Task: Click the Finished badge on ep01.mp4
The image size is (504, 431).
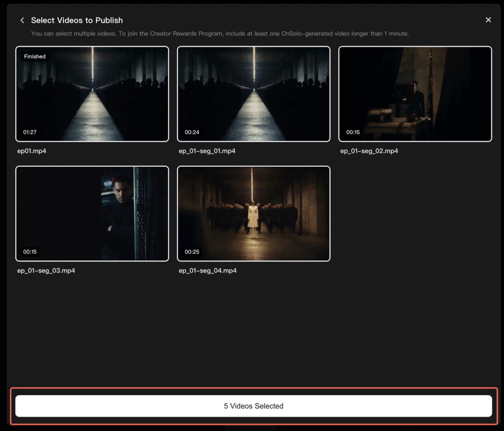Action: [35, 57]
